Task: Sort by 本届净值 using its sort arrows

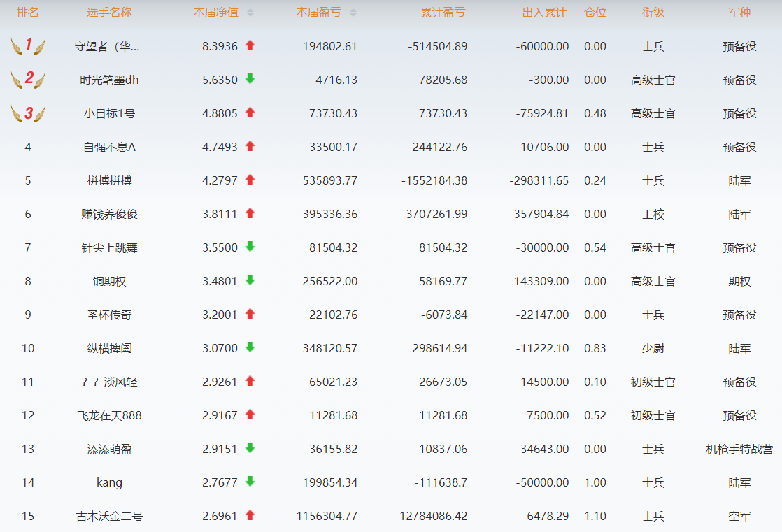Action: [x=250, y=13]
